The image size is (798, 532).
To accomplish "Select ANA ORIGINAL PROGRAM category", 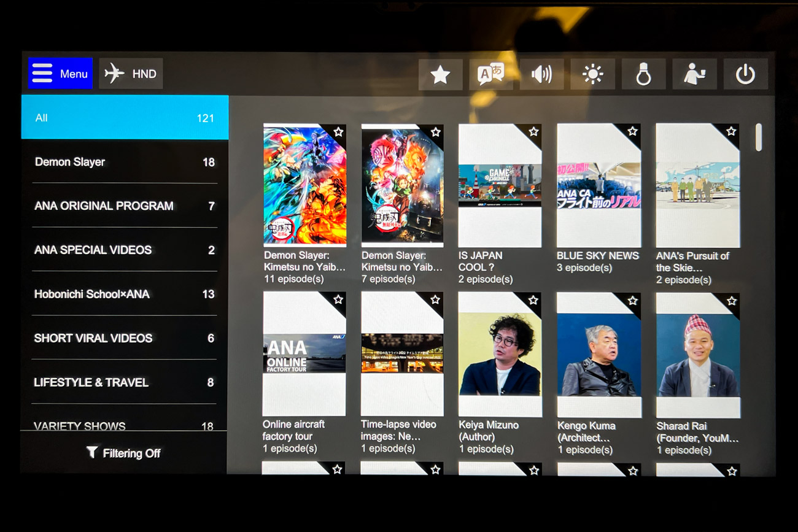I will (x=125, y=206).
